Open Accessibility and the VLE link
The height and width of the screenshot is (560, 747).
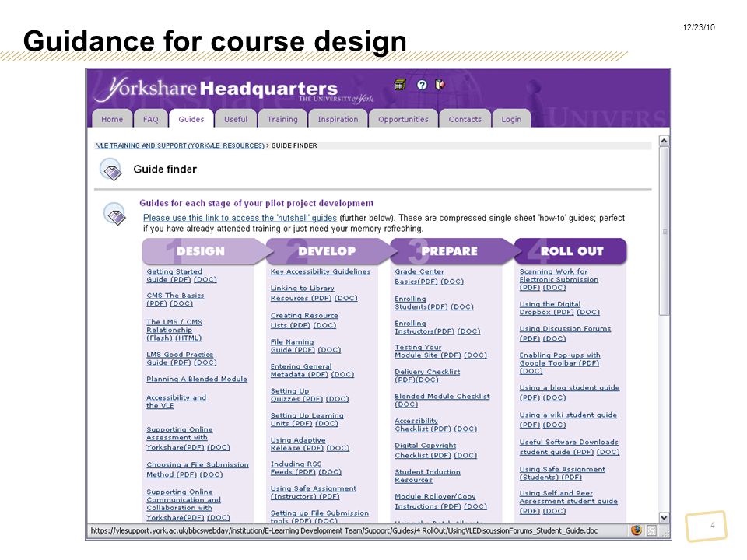176,401
